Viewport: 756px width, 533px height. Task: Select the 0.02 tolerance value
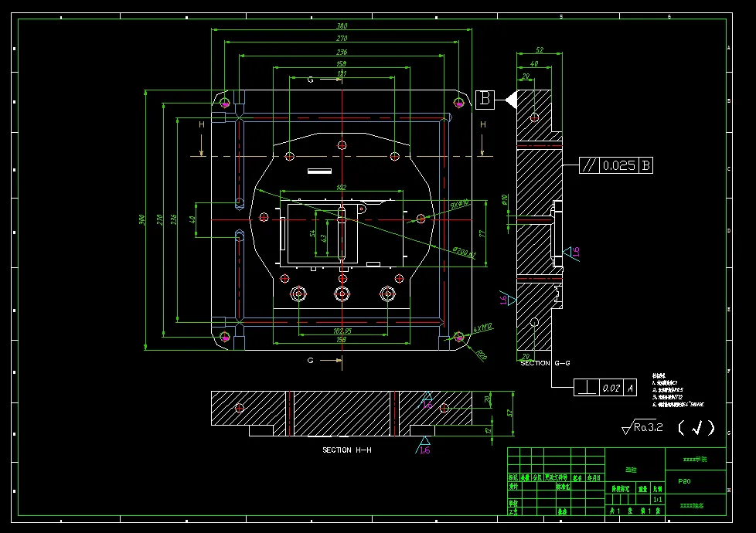pyautogui.click(x=611, y=388)
